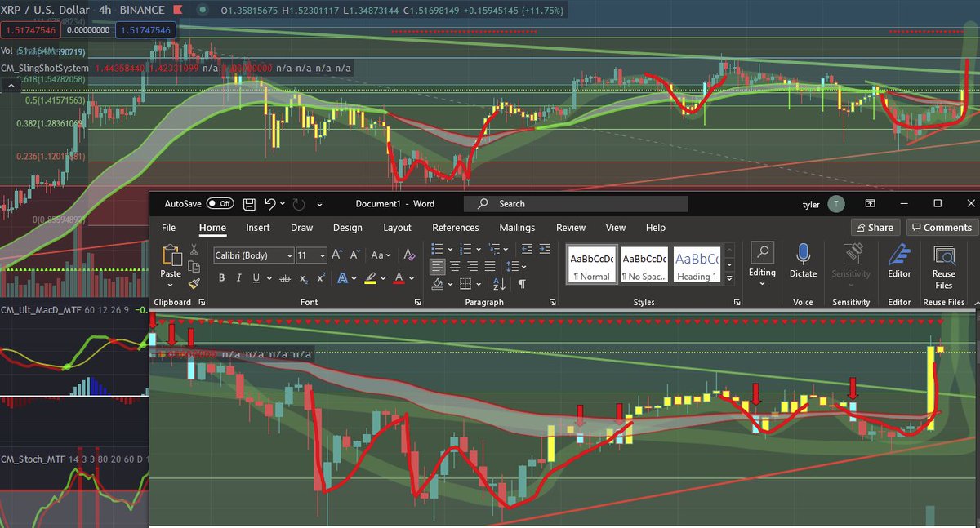
Task: Click the Undo arrow icon
Action: tap(270, 203)
